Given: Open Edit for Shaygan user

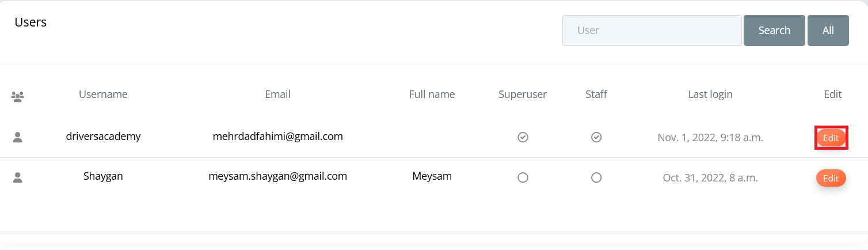Looking at the screenshot, I should [x=831, y=178].
